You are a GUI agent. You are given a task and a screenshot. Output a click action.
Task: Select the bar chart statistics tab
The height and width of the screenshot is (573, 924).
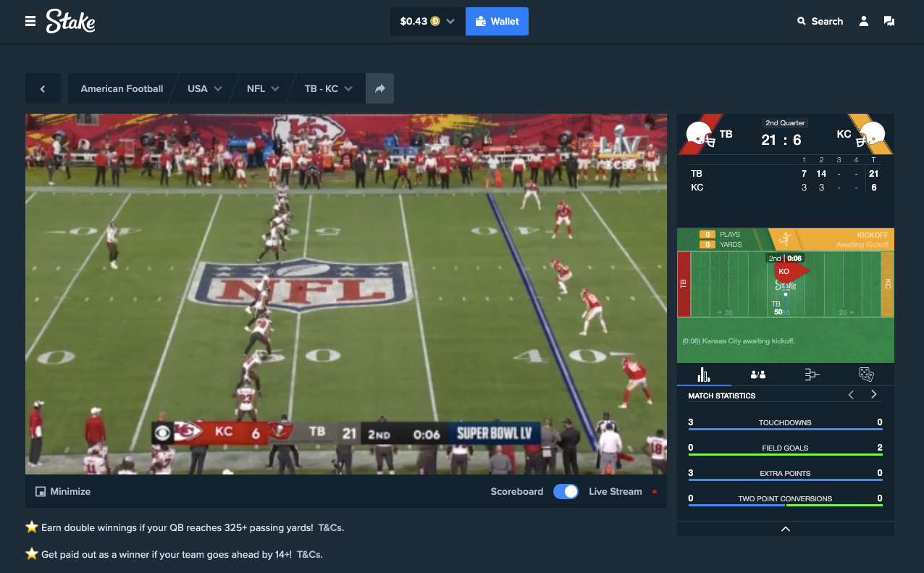coord(704,375)
